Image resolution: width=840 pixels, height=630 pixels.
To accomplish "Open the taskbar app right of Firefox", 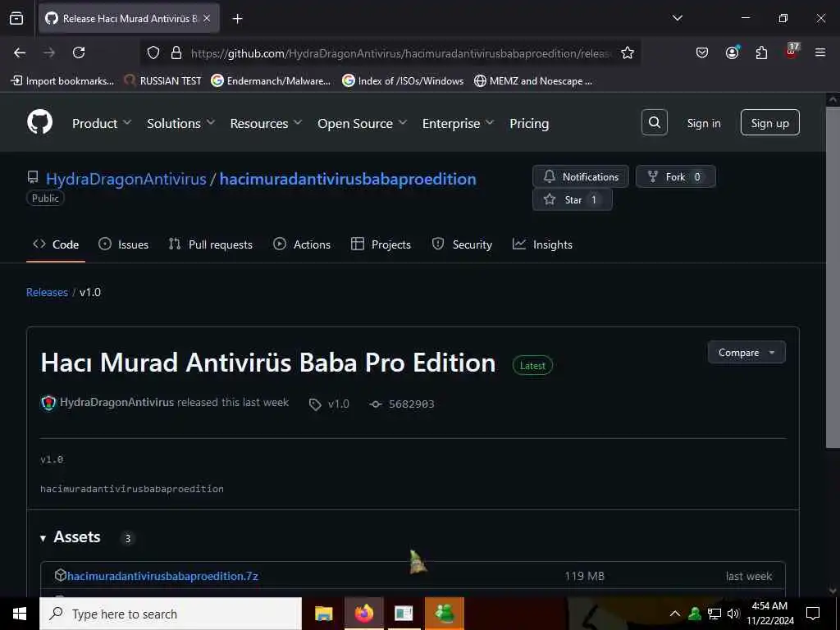I will (404, 614).
